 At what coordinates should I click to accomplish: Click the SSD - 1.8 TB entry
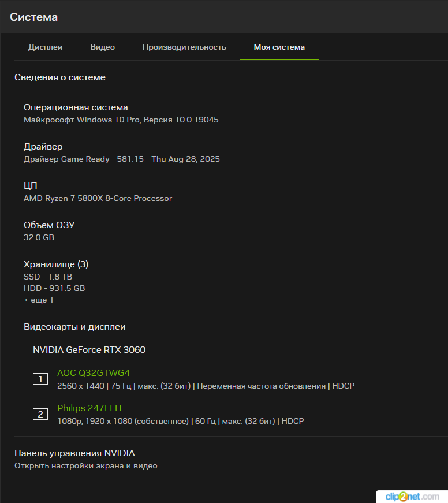point(48,277)
